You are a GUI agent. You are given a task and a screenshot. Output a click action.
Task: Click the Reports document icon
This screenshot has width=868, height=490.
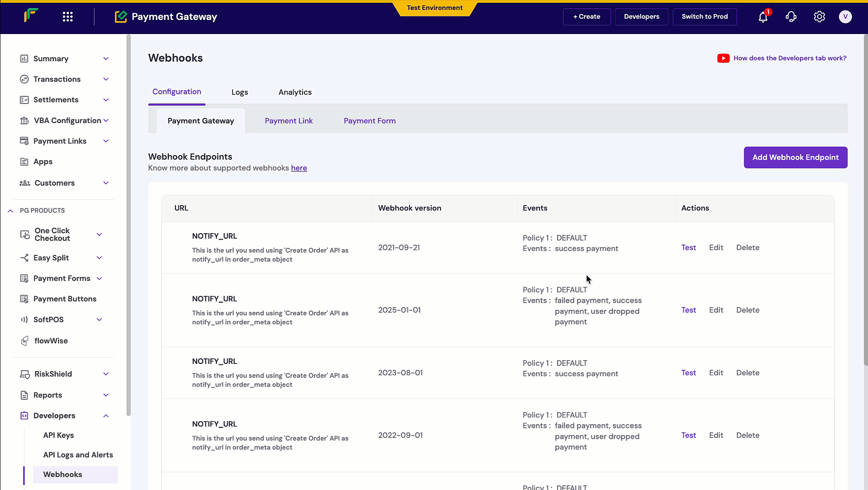(24, 395)
